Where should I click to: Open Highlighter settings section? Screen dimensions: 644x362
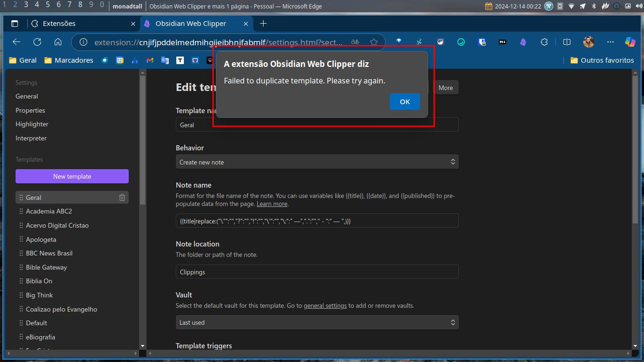click(x=32, y=124)
